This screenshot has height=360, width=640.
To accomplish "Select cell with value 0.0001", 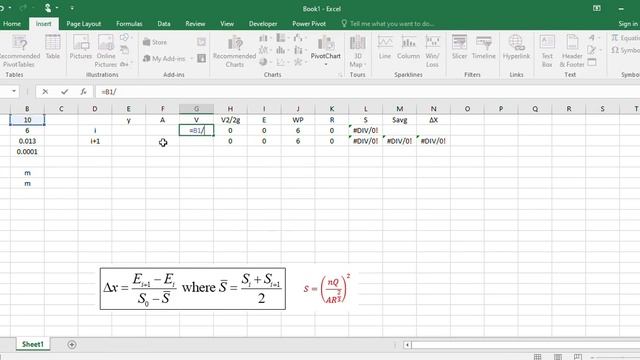I will 27,152.
